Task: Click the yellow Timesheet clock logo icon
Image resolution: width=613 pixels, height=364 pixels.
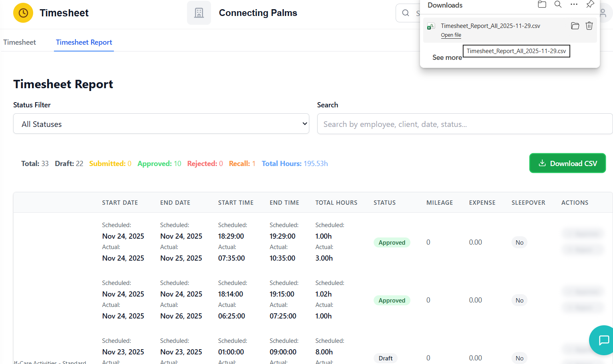Action: click(x=23, y=13)
